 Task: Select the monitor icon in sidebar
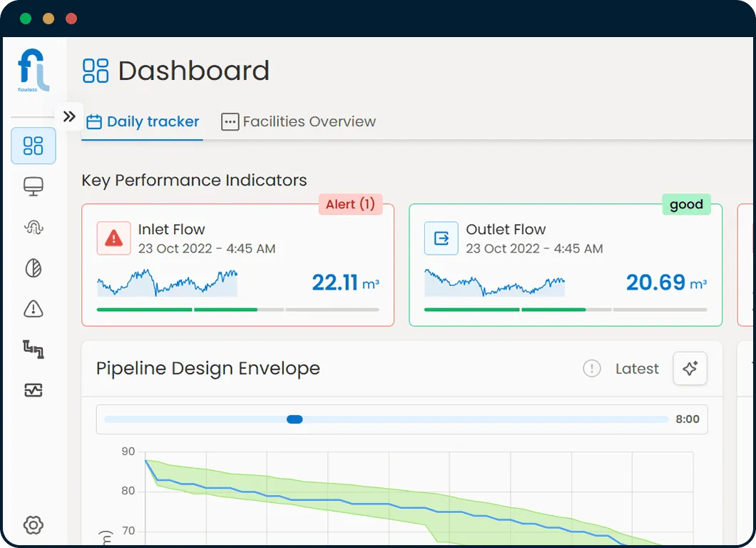(34, 187)
